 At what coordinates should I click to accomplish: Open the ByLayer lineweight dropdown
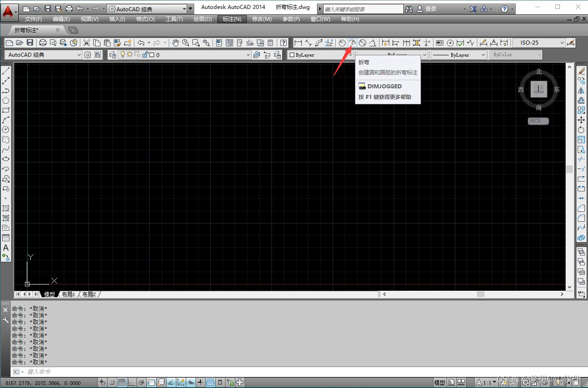483,55
